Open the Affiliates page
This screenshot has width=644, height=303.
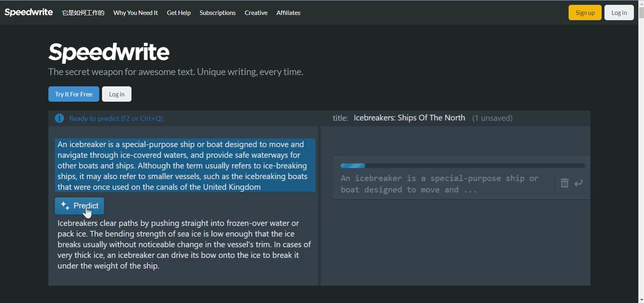(x=288, y=13)
